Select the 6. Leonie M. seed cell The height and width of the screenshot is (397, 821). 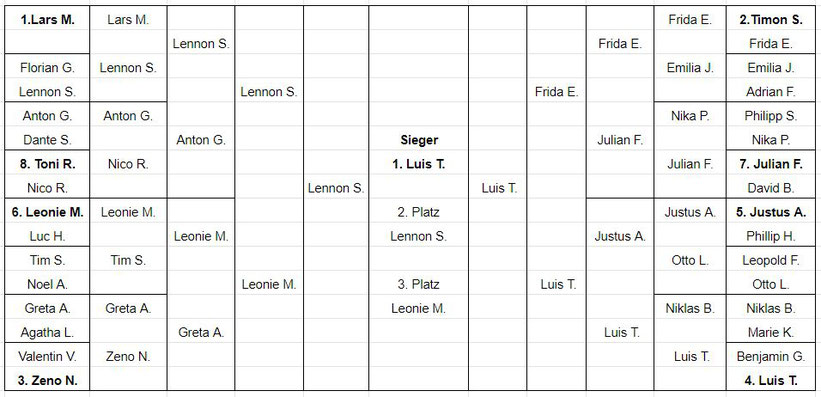(x=47, y=213)
